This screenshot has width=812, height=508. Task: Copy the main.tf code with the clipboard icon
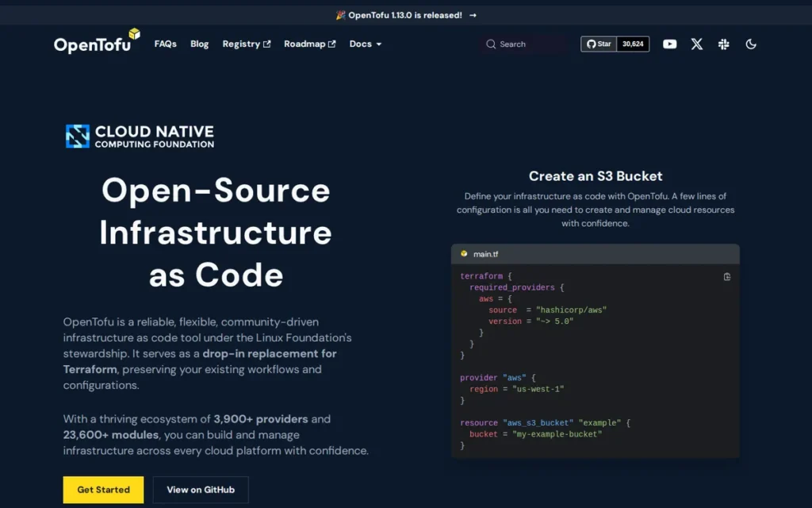[727, 277]
